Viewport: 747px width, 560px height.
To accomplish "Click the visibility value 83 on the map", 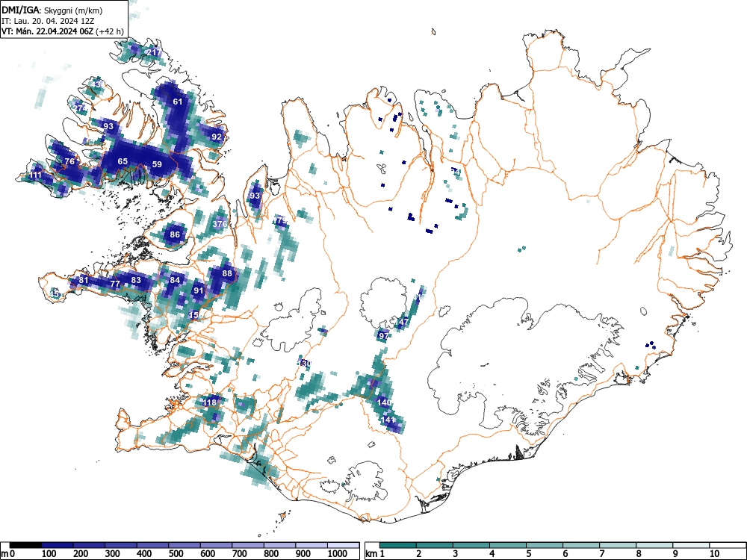I will pos(136,280).
